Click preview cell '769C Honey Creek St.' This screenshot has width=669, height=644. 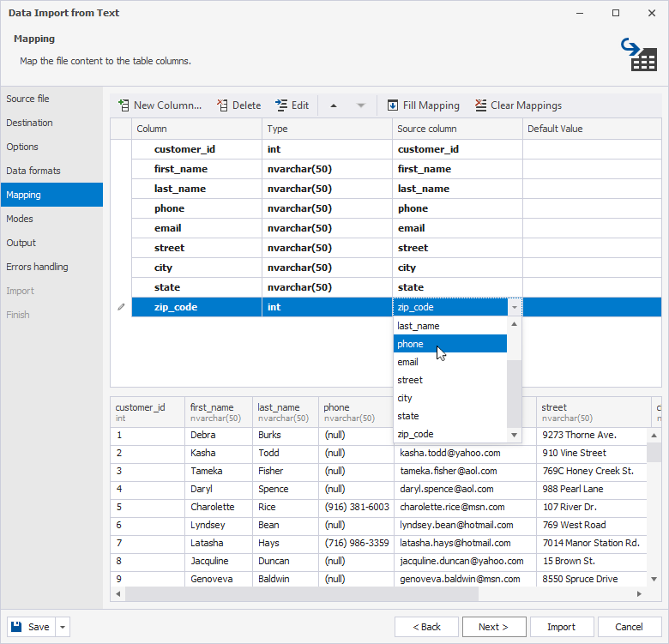point(592,472)
